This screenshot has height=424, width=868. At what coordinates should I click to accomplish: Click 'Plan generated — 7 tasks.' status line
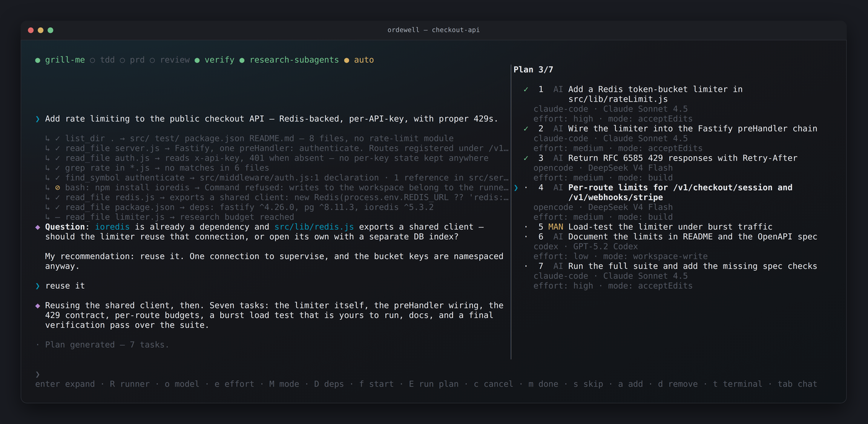pos(102,345)
